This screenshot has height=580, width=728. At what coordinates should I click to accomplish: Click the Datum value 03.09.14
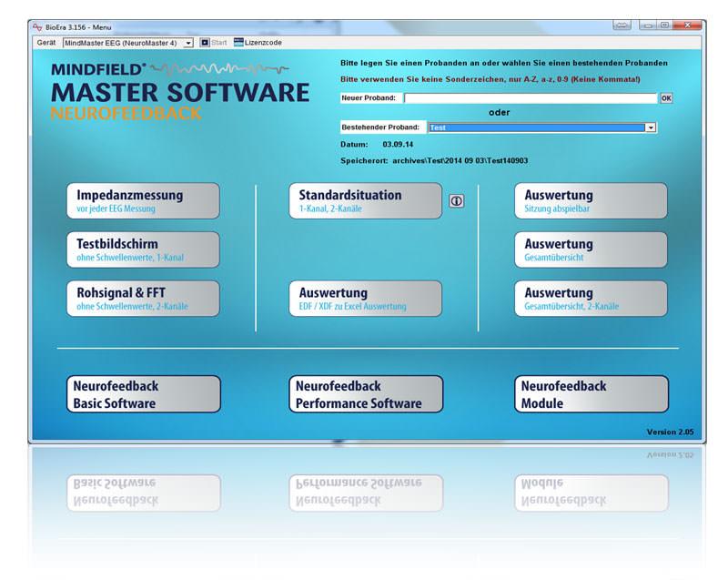398,145
